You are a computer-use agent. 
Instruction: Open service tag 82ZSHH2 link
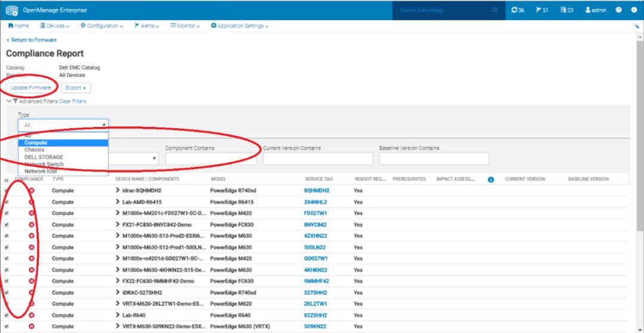315,315
